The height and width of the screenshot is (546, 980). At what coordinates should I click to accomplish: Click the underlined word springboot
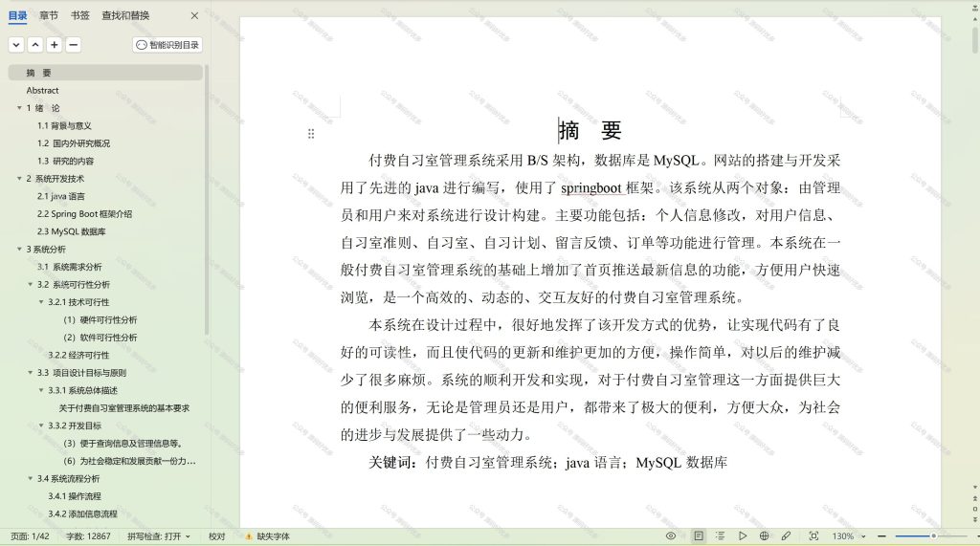[x=591, y=188]
